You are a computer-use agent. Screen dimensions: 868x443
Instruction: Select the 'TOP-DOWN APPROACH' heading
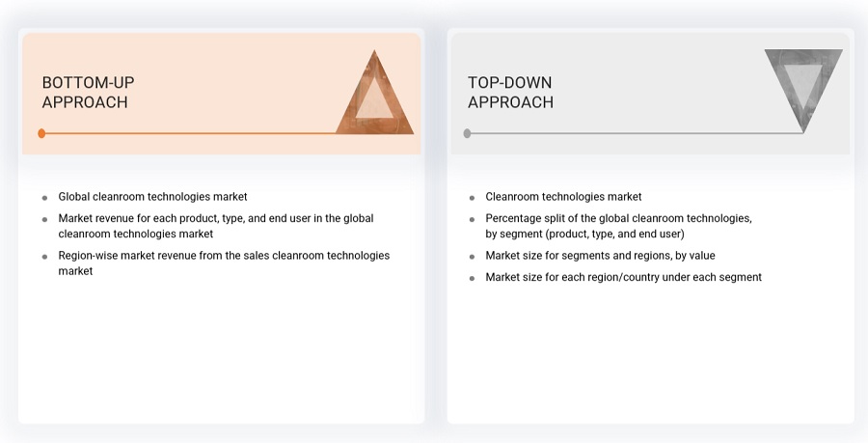tap(510, 93)
